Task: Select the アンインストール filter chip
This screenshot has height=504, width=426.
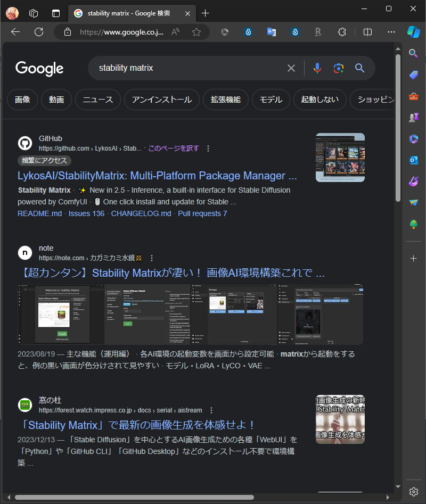Action: 162,100
